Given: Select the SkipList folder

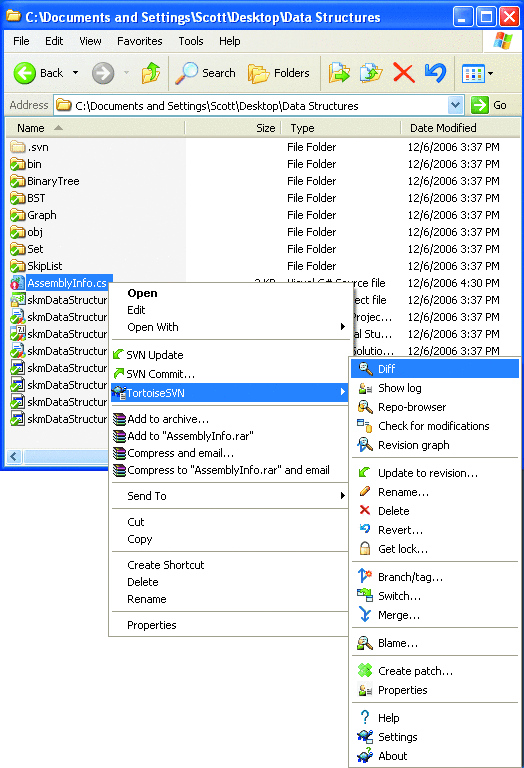Looking at the screenshot, I should pyautogui.click(x=36, y=266).
